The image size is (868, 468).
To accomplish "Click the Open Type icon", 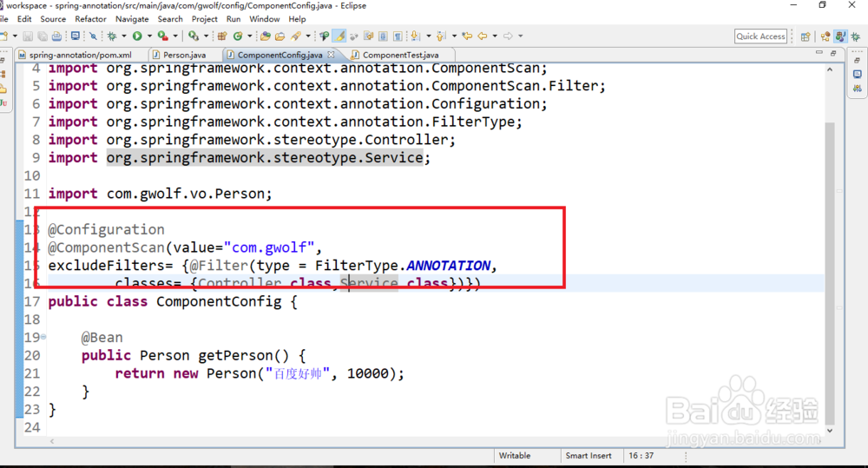I will (265, 36).
